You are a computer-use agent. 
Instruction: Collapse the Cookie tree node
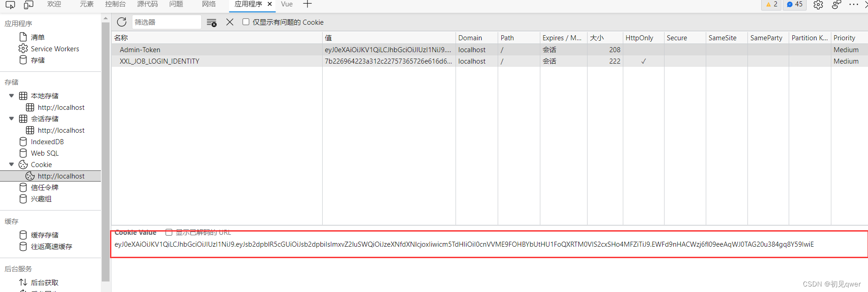tap(11, 164)
